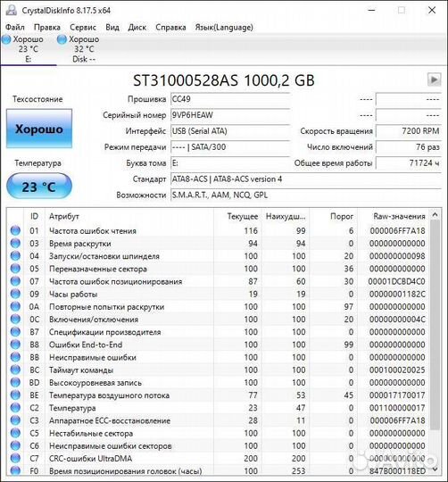Click the status icon for attribute BE
The image size is (448, 482).
point(15,395)
